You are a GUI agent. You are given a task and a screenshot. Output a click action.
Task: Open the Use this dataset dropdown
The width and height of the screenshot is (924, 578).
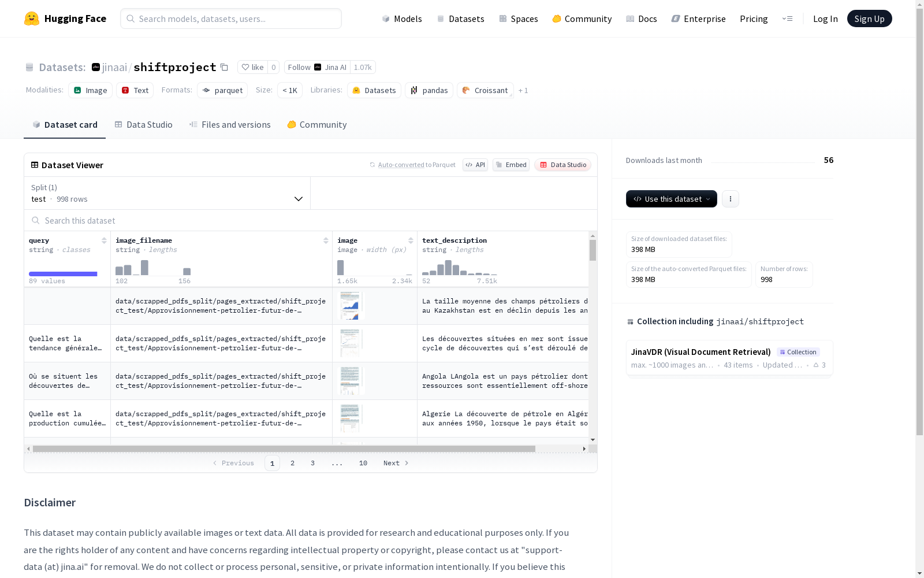point(672,199)
